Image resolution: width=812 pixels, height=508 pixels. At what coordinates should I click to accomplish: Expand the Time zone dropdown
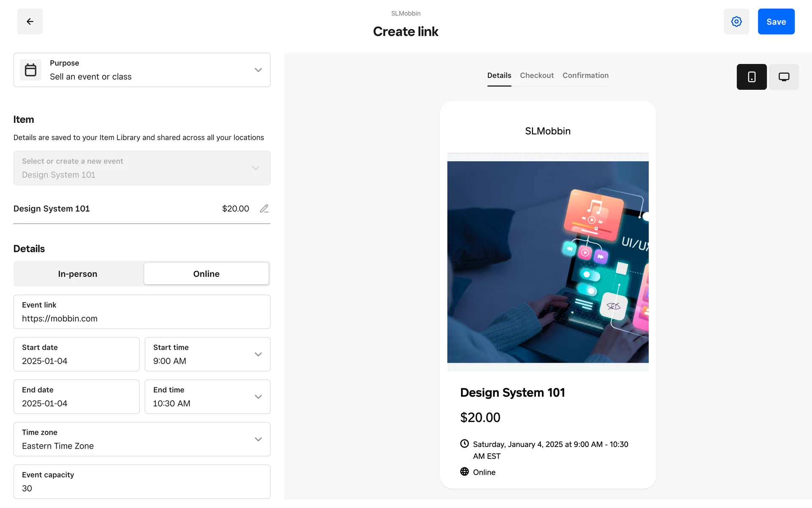[x=142, y=439]
